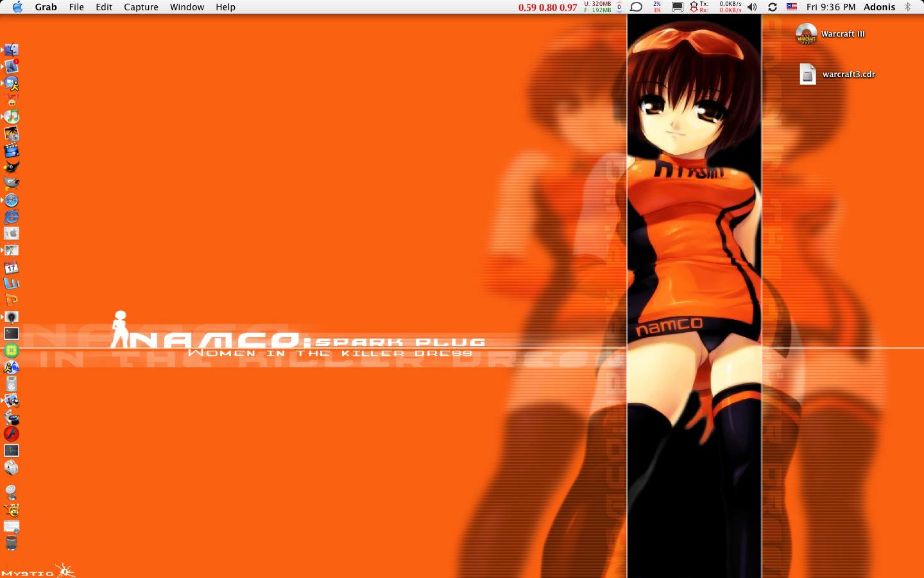Click the Bluetooth icon in menu bar

(908, 7)
